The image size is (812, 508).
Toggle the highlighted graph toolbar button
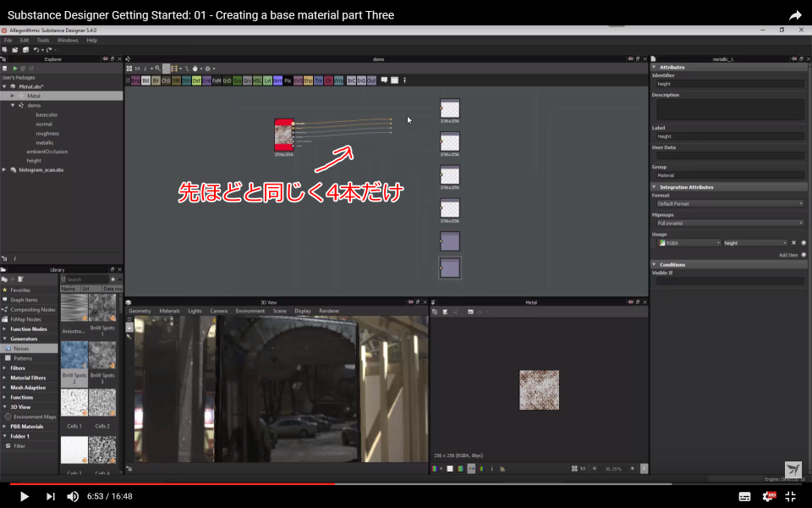point(167,69)
